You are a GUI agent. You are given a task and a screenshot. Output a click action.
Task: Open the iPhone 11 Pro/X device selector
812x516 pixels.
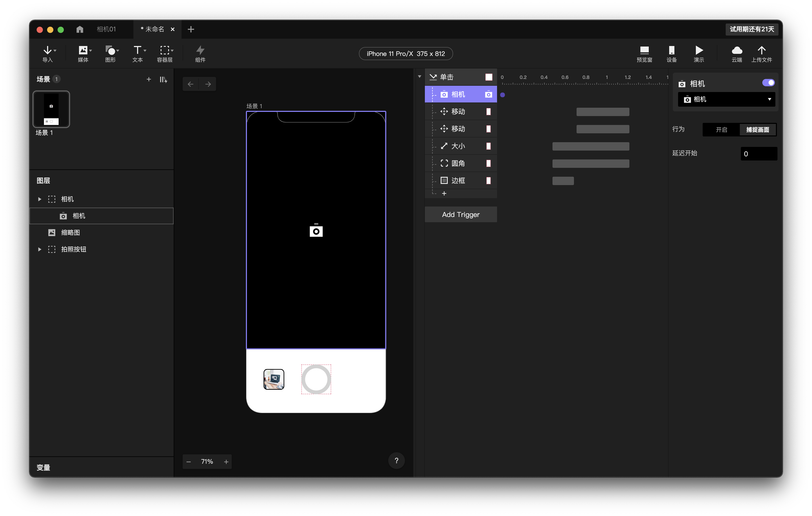pos(406,54)
